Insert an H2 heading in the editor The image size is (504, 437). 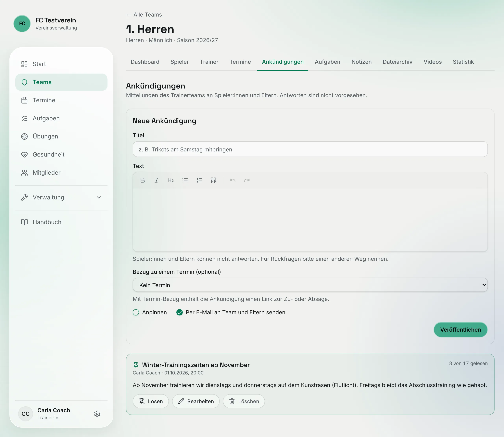[171, 180]
